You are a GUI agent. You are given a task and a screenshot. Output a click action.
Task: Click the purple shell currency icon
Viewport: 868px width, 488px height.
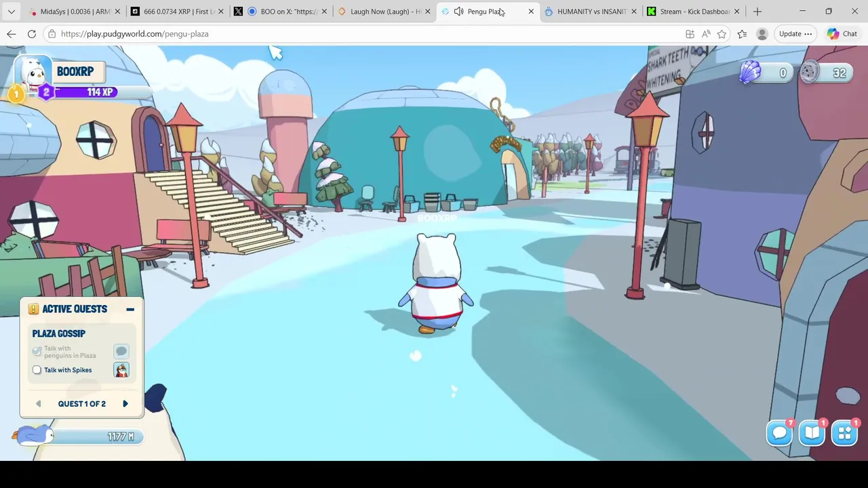point(750,73)
